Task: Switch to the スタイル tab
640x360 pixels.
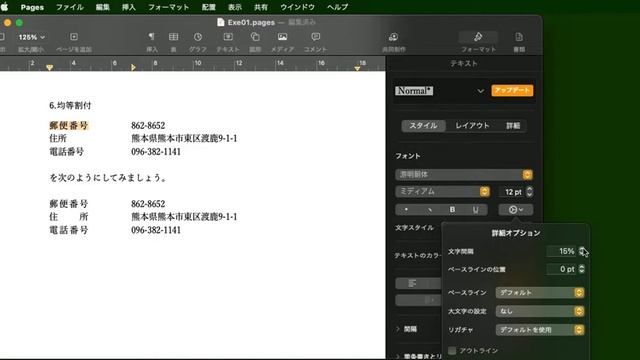Action: point(423,126)
